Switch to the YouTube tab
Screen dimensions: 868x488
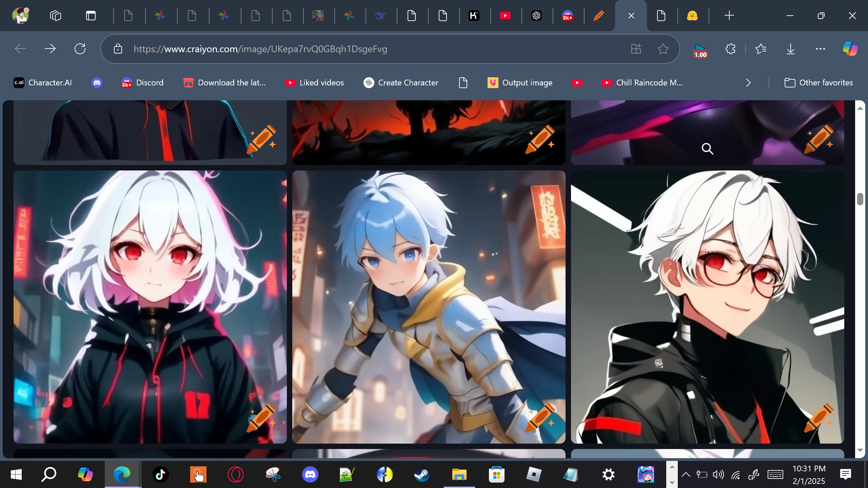[505, 16]
